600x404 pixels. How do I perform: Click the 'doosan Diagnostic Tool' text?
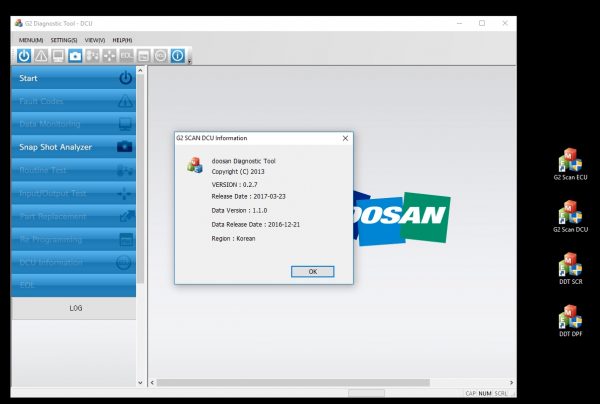point(243,161)
